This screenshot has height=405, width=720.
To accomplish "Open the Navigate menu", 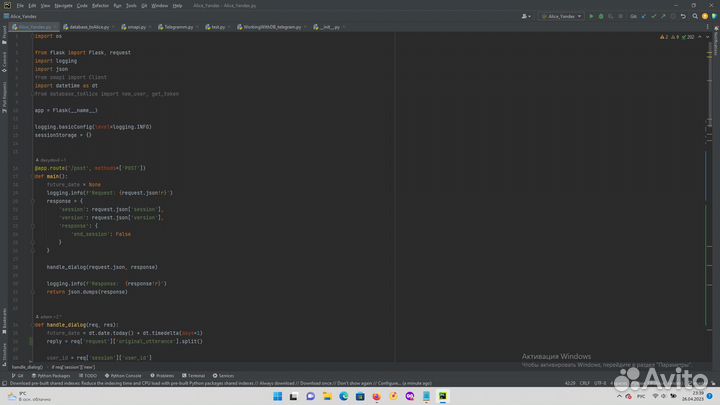I will pos(63,6).
